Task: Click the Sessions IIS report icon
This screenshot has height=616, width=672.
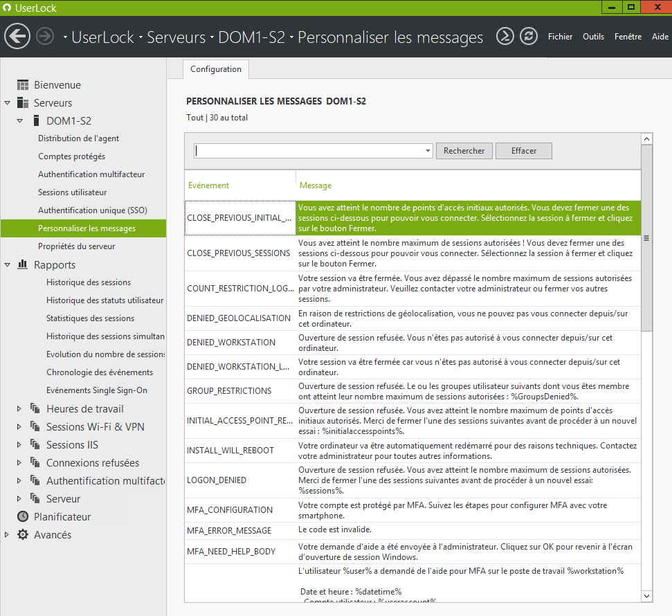Action: point(35,444)
